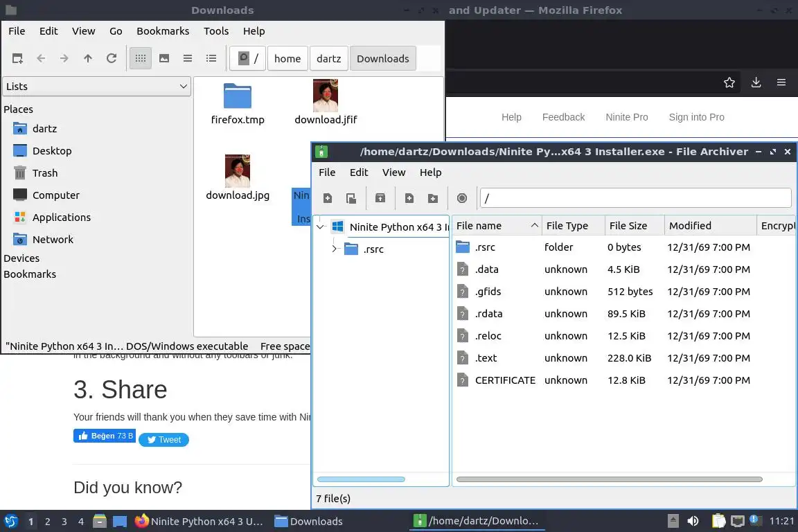Open View menu in File Archiver

click(x=394, y=172)
